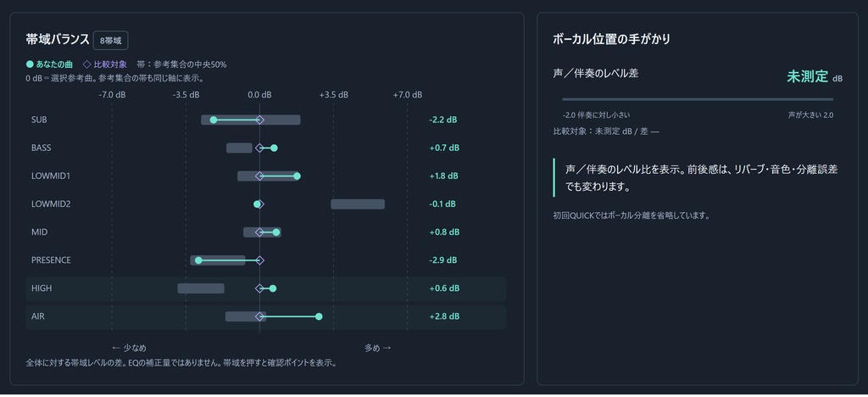The height and width of the screenshot is (397, 868).
Task: Select the PRESENCE band row label
Action: coord(51,260)
